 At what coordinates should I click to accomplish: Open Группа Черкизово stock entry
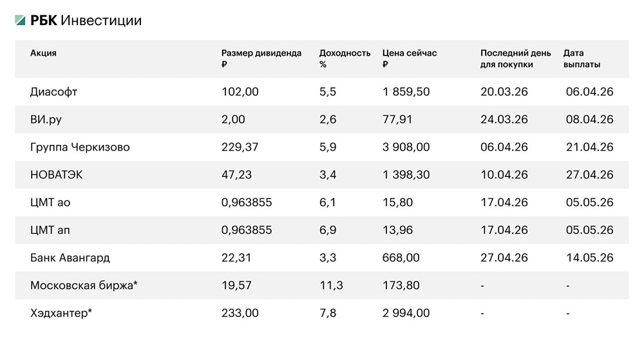(x=80, y=147)
